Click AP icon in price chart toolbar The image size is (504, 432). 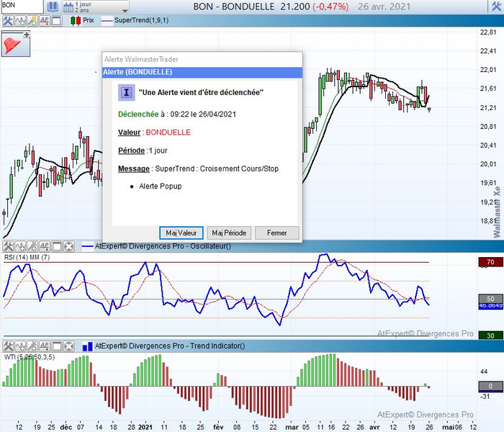pos(45,21)
